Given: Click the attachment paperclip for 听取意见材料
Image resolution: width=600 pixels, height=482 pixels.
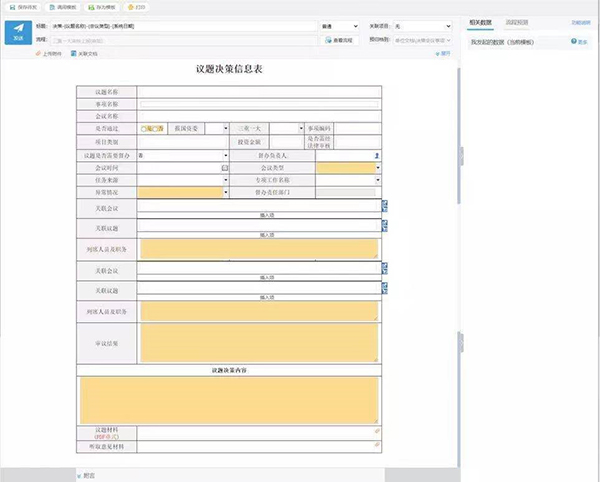Looking at the screenshot, I should [x=377, y=444].
